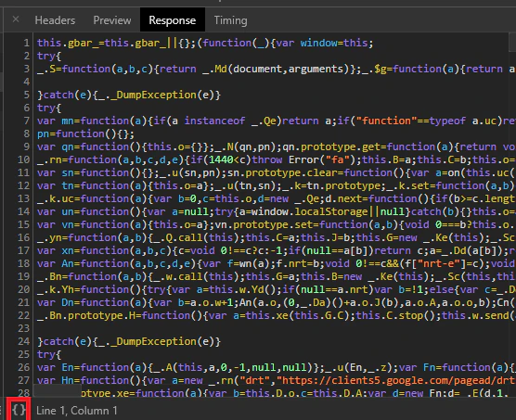Click line starting with _.Bn=function
The image size is (516, 420).
coord(277,276)
